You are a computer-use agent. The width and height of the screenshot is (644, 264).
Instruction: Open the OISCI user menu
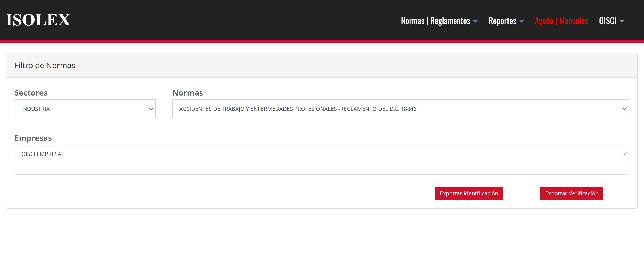[x=607, y=21]
